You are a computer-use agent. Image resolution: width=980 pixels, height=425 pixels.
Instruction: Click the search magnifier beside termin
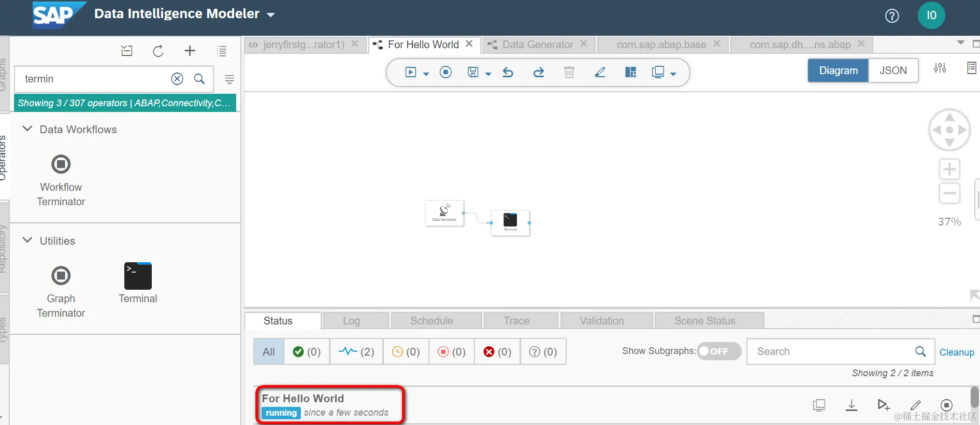pyautogui.click(x=199, y=79)
